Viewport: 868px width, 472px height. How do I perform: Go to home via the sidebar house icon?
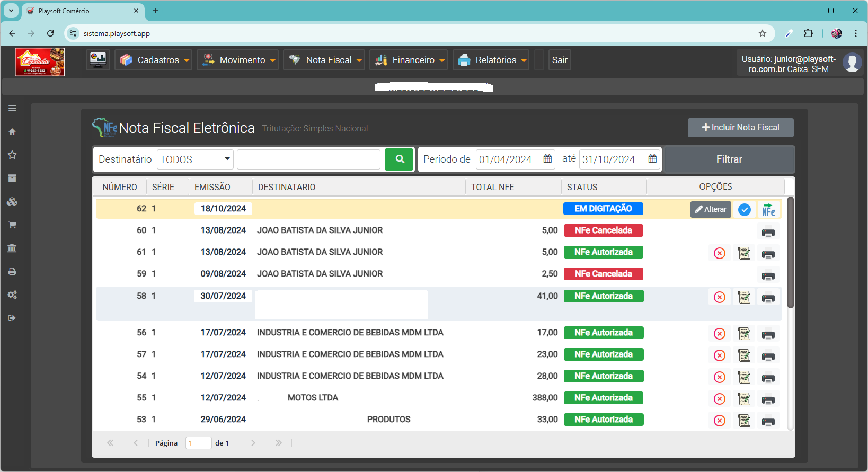(x=12, y=131)
